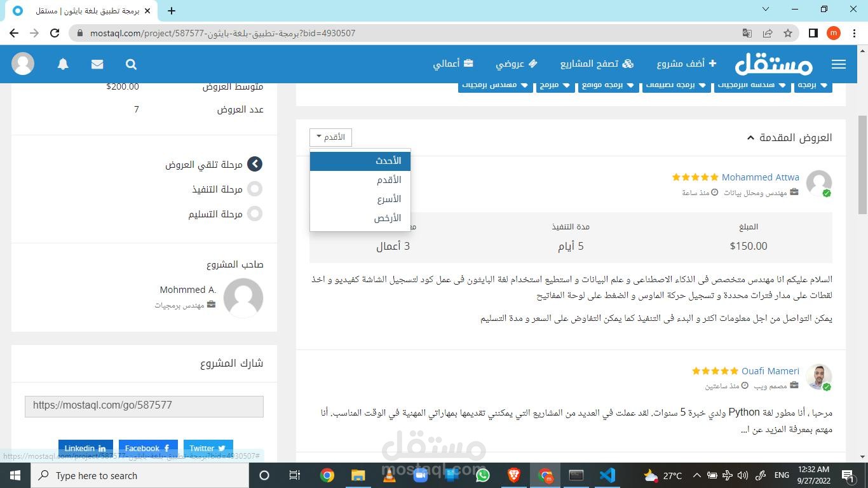
Task: Bookmark this page with star icon
Action: tap(788, 33)
